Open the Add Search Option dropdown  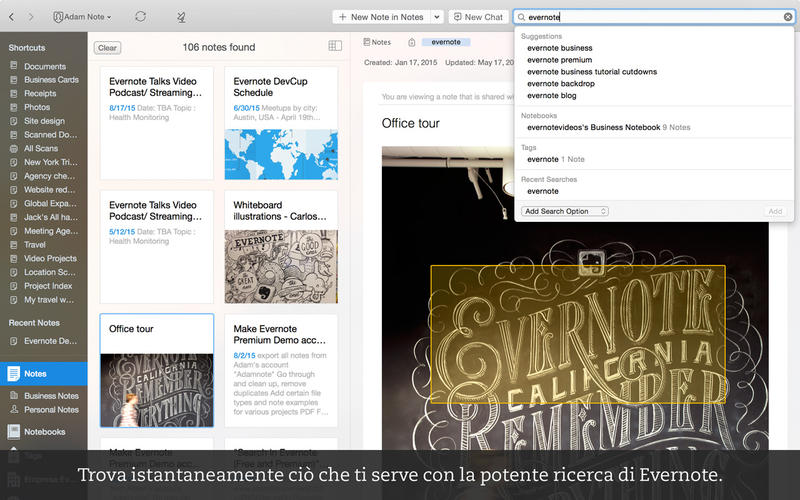pos(565,211)
